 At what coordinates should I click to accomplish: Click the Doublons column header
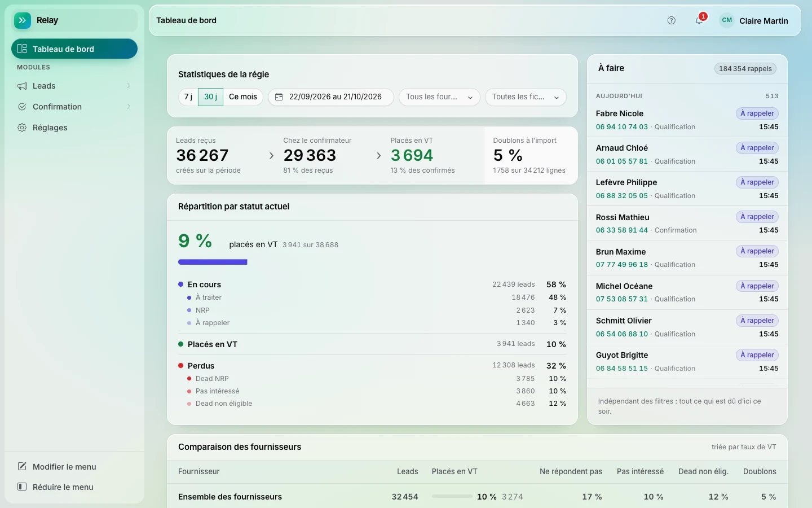pos(760,472)
